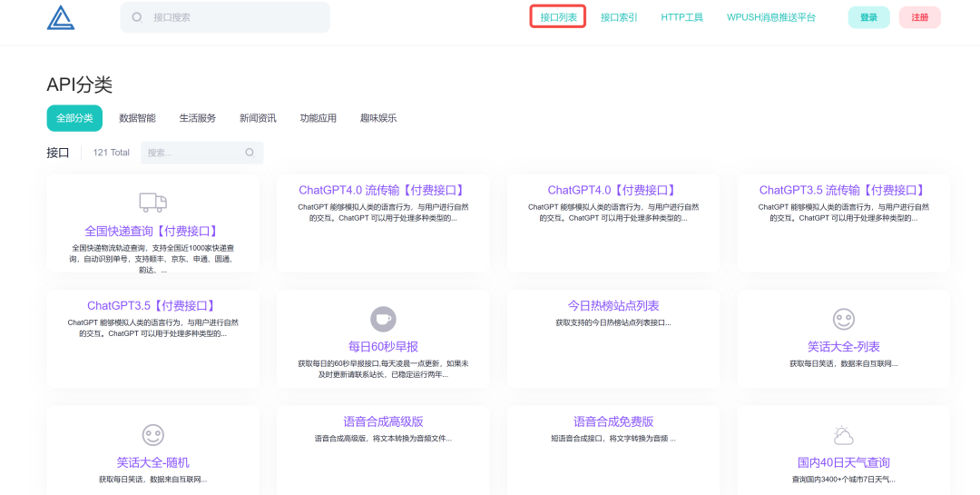Open 接口列表 in the top navigation
980x495 pixels.
pos(558,17)
